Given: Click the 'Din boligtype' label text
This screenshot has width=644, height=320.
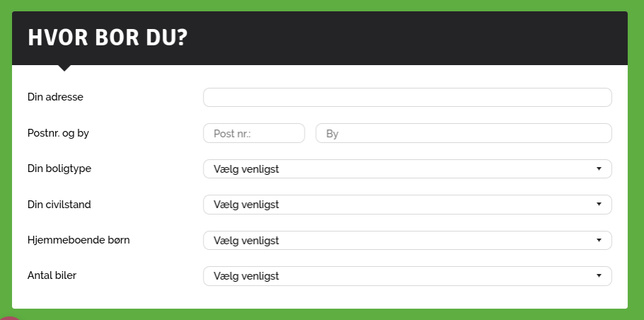Looking at the screenshot, I should (x=59, y=168).
